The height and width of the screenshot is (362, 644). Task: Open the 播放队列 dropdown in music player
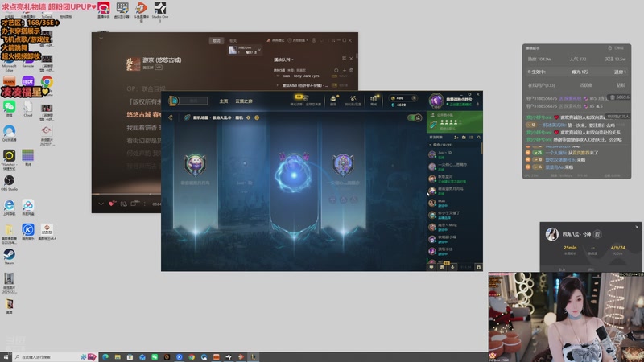(283, 60)
